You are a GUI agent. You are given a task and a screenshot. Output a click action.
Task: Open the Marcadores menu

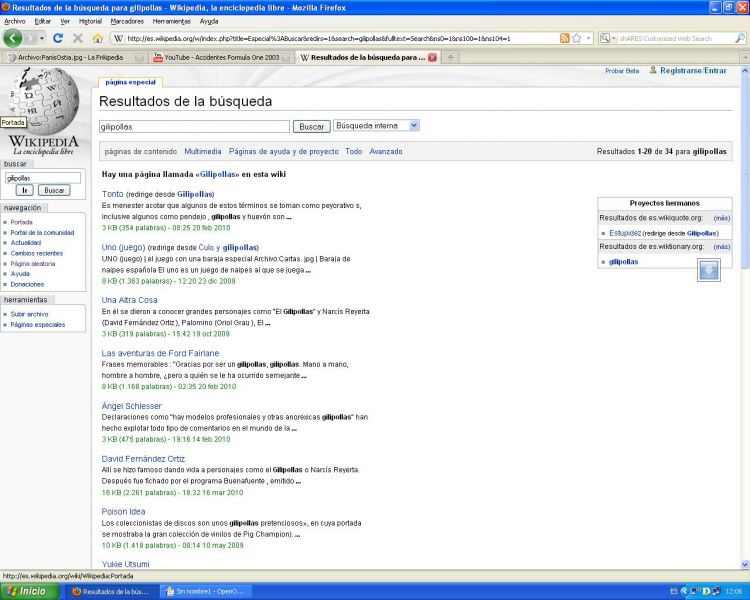click(x=127, y=21)
